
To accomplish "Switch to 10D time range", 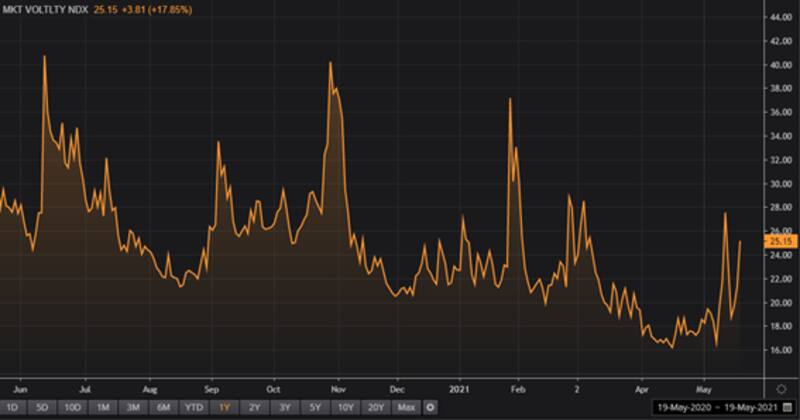I will [72, 407].
